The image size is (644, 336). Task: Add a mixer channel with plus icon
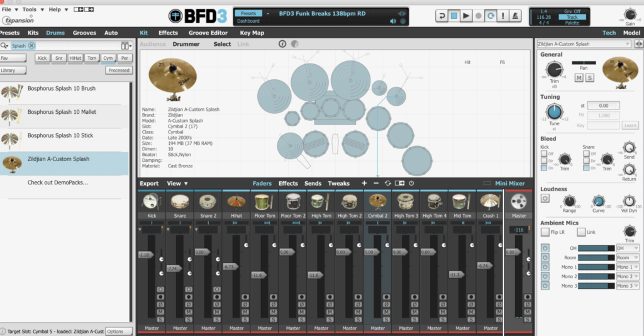364,183
